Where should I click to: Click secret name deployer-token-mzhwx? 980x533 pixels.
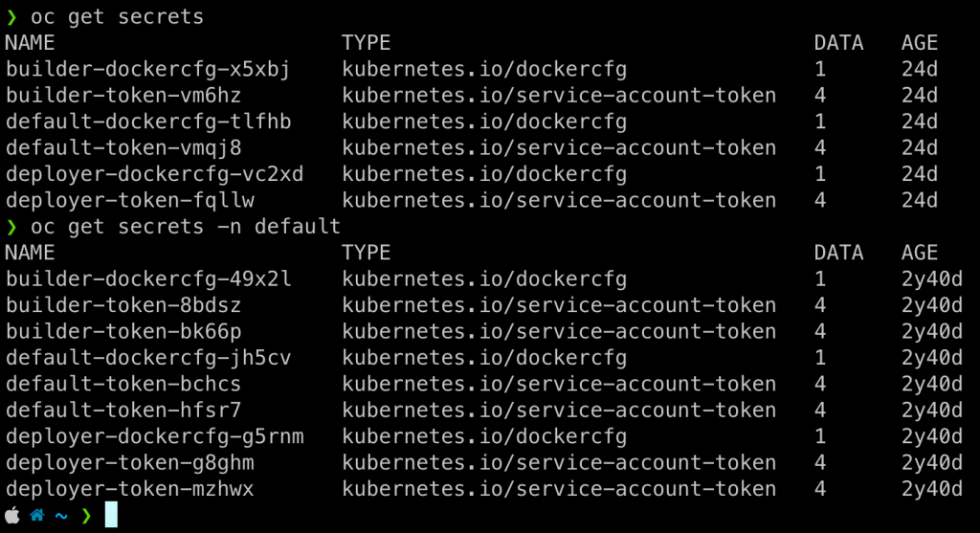pyautogui.click(x=129, y=488)
